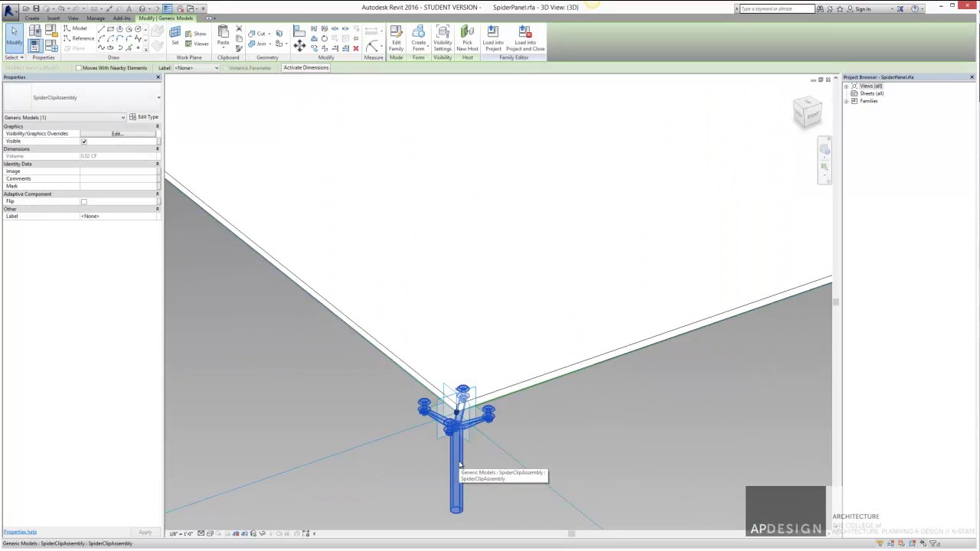The height and width of the screenshot is (551, 980).
Task: Click the Comments value field
Action: click(x=119, y=179)
